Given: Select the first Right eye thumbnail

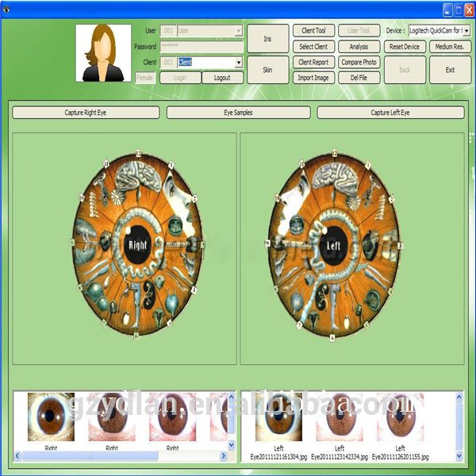Looking at the screenshot, I should [x=51, y=416].
